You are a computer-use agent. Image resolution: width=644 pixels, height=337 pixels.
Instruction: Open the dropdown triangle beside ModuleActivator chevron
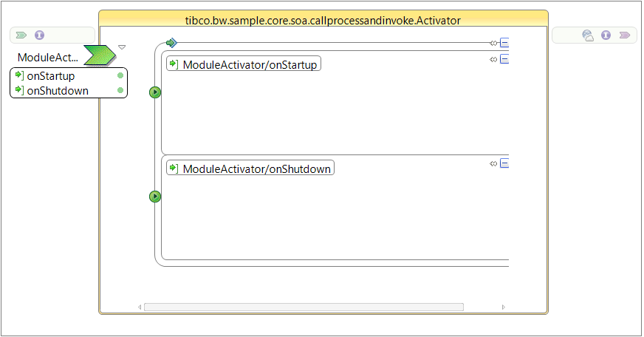coord(122,47)
